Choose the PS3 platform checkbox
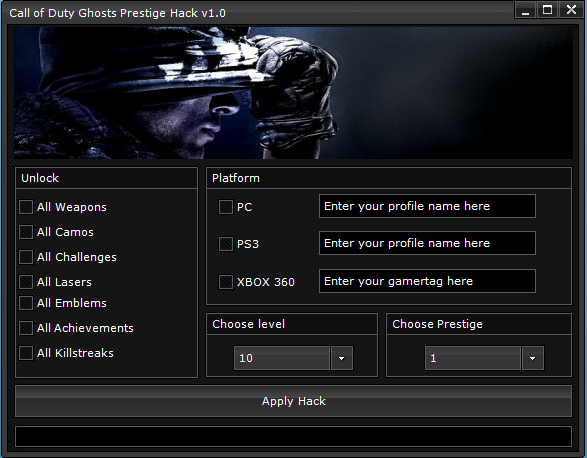The image size is (587, 458). tap(226, 244)
